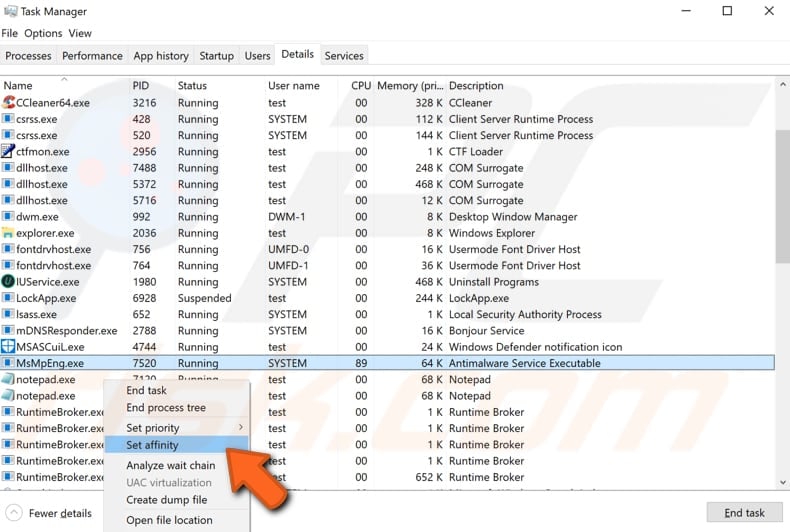The width and height of the screenshot is (790, 532).
Task: Click Uninstall Programs description
Action: [494, 282]
